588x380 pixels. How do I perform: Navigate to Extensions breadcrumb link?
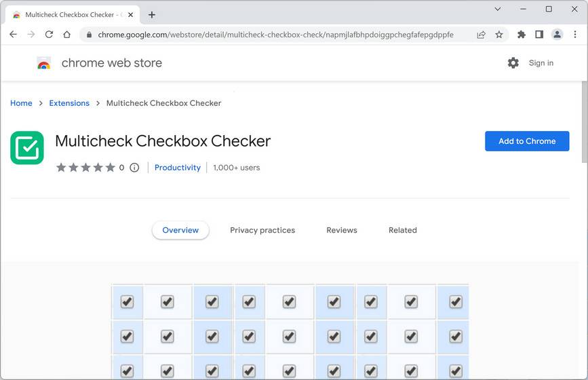69,103
